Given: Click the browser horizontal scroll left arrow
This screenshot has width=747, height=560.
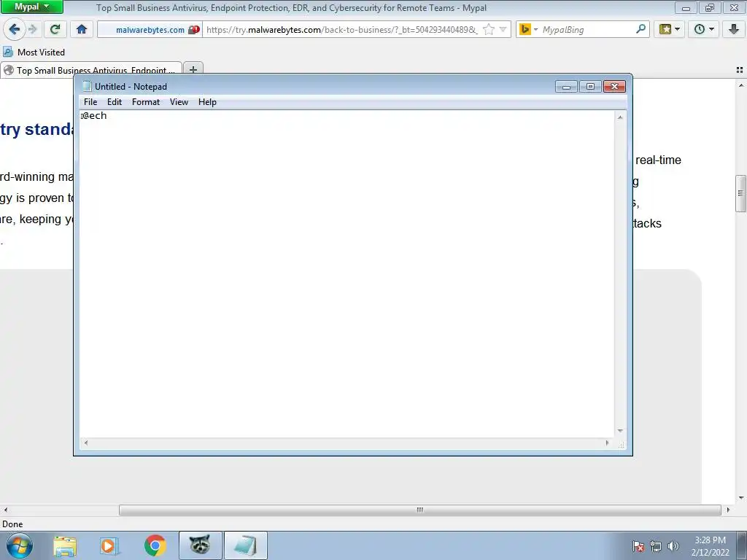Looking at the screenshot, I should (x=5, y=510).
